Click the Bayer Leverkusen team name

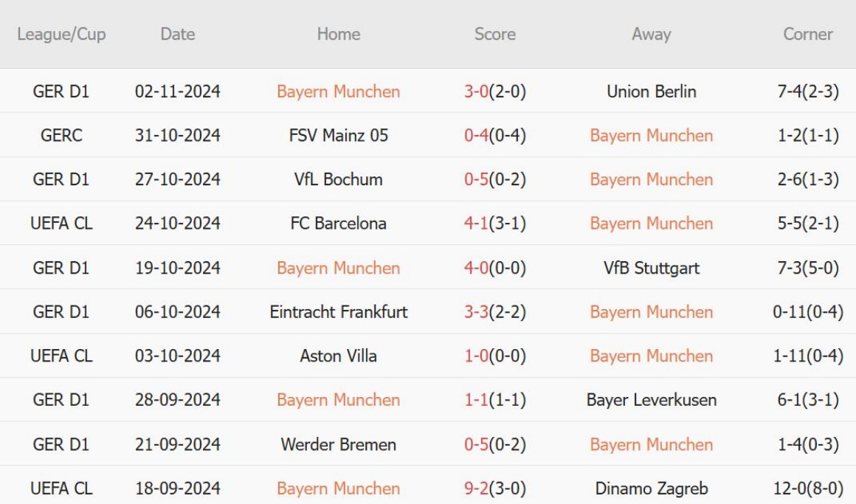tap(651, 400)
